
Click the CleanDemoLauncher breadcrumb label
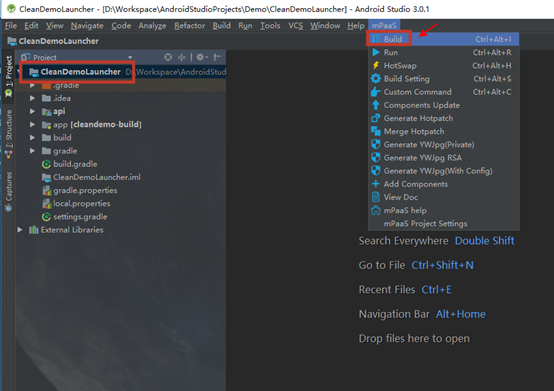coord(59,41)
